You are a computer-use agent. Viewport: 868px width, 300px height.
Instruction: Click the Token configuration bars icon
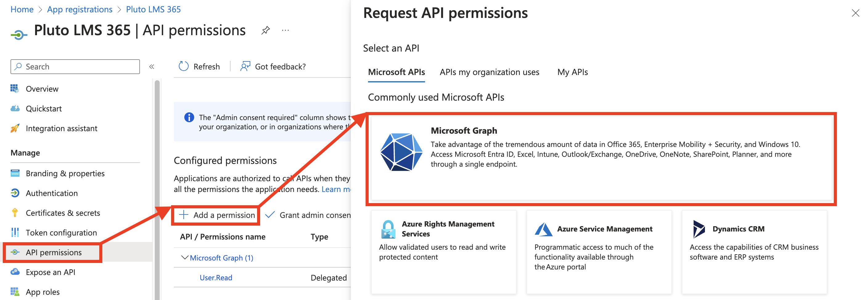(15, 232)
